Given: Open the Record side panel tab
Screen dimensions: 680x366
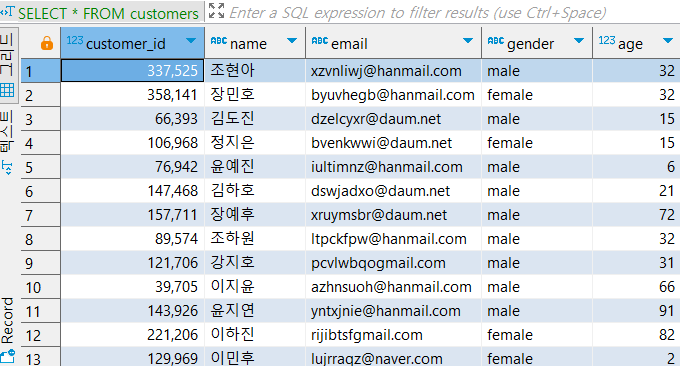Looking at the screenshot, I should (7, 330).
